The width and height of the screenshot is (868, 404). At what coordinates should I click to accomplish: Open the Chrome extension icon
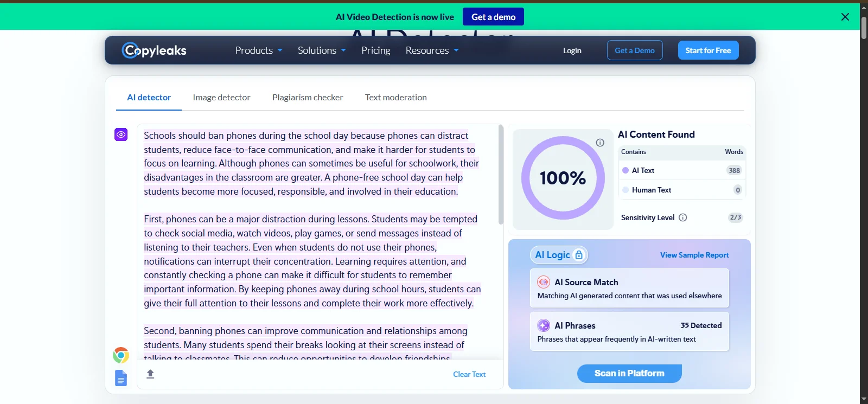pos(121,355)
